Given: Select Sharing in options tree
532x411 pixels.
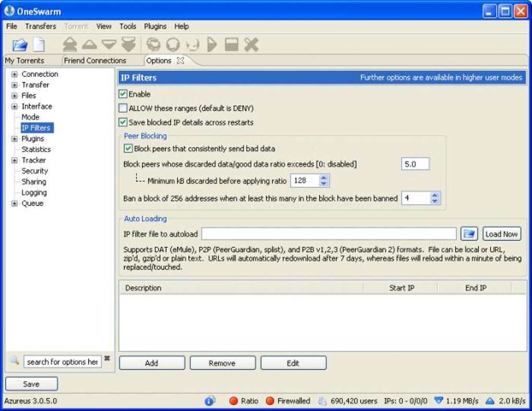Looking at the screenshot, I should pyautogui.click(x=33, y=182).
